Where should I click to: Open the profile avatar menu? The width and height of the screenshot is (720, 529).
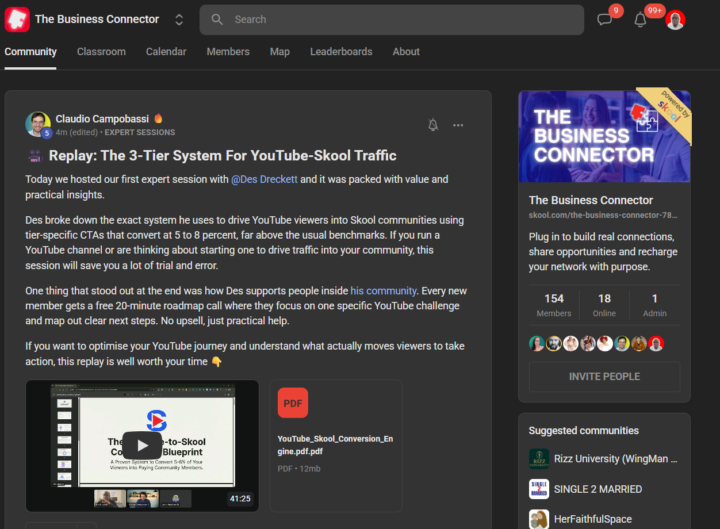point(675,20)
